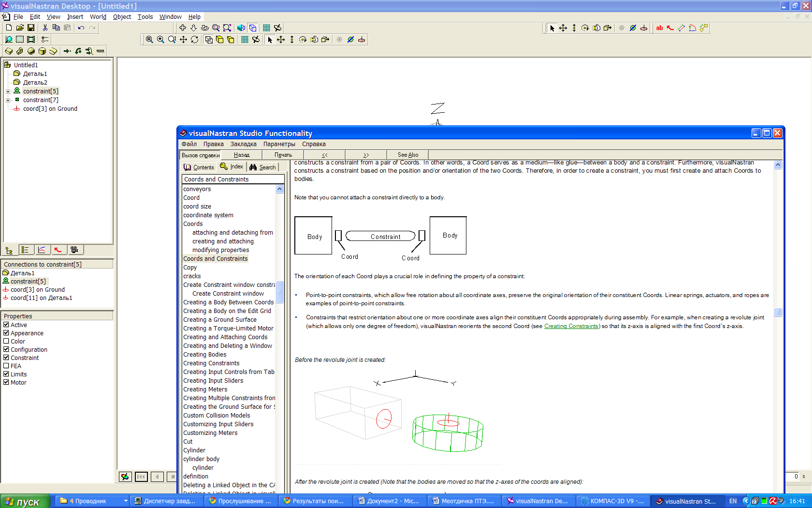
Task: Click the rewind to start playback button
Action: pyautogui.click(x=141, y=477)
